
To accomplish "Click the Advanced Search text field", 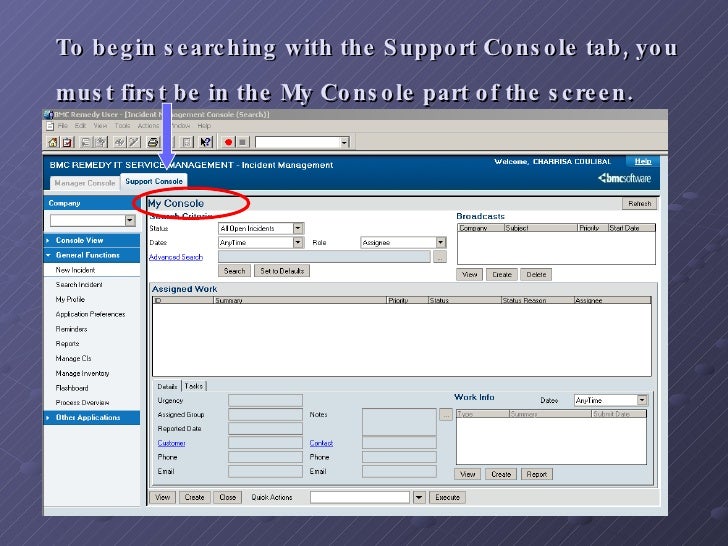I will pyautogui.click(x=324, y=257).
